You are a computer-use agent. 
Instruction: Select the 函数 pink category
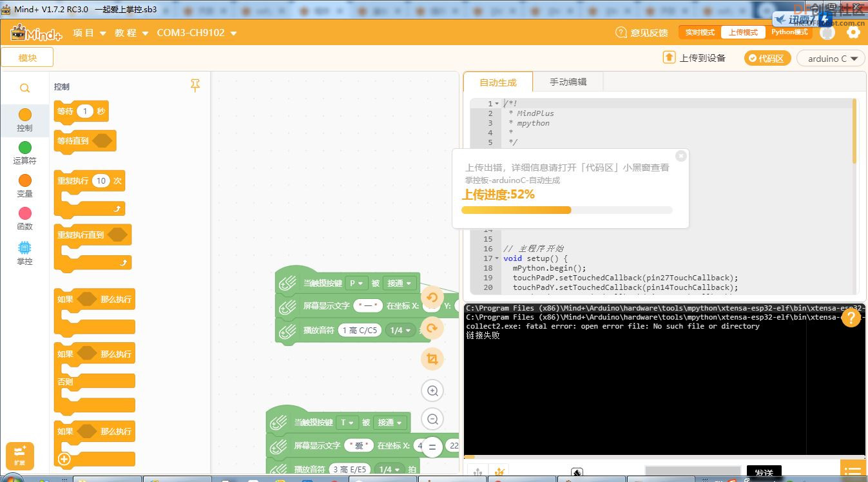[x=24, y=213]
